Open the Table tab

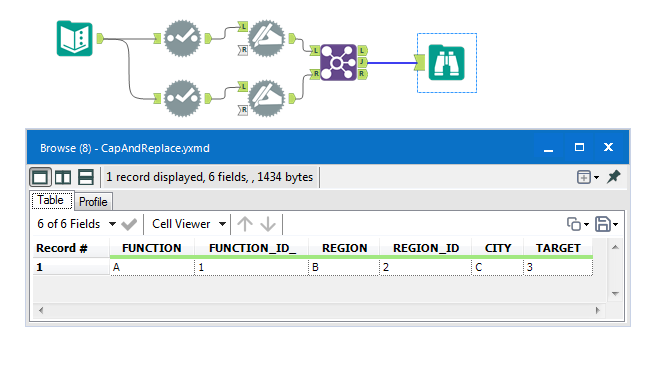pyautogui.click(x=51, y=200)
